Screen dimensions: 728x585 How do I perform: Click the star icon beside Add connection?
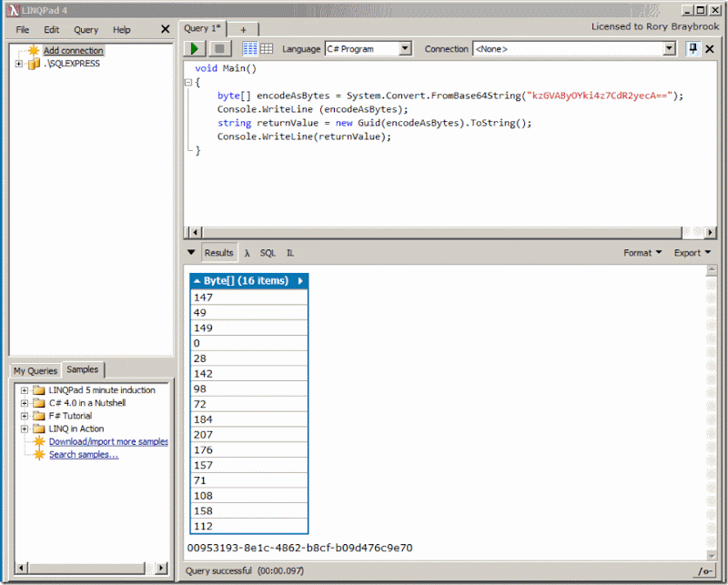pyautogui.click(x=34, y=51)
